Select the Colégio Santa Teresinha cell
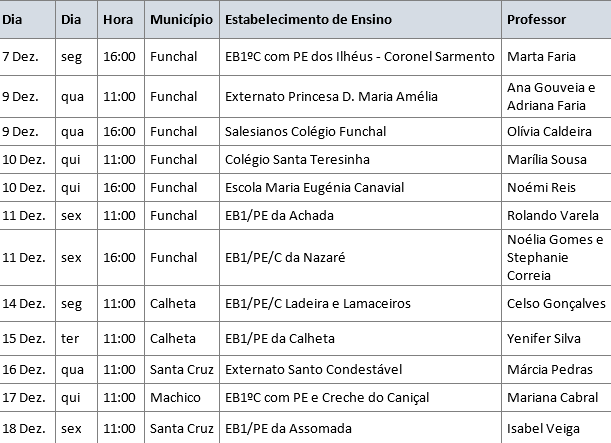This screenshot has height=443, width=611. coord(297,159)
